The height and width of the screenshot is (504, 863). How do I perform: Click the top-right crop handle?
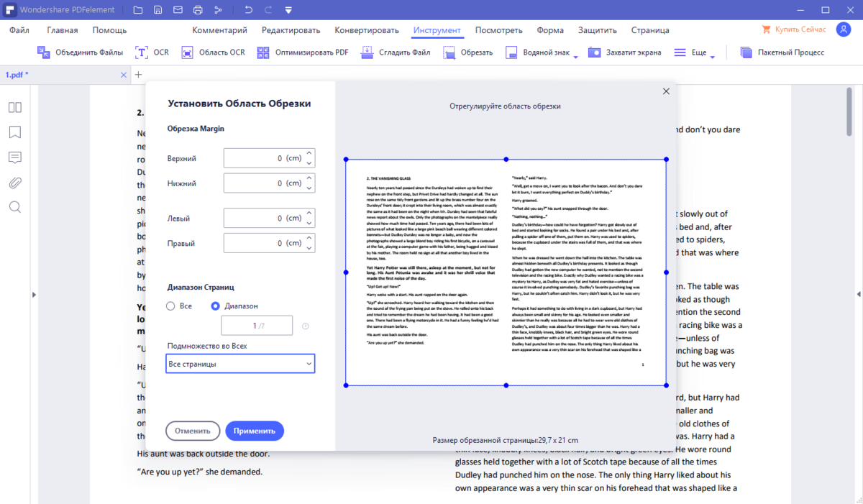click(667, 159)
